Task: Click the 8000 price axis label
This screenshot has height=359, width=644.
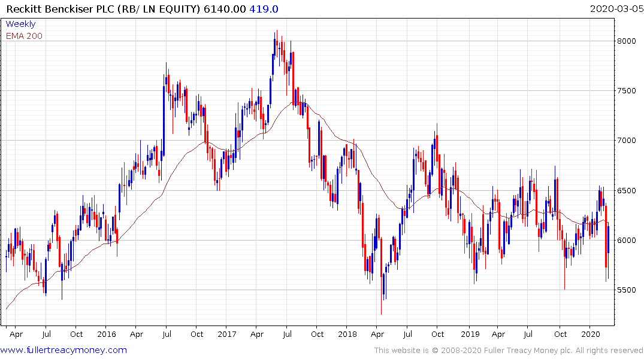Action: [x=627, y=41]
